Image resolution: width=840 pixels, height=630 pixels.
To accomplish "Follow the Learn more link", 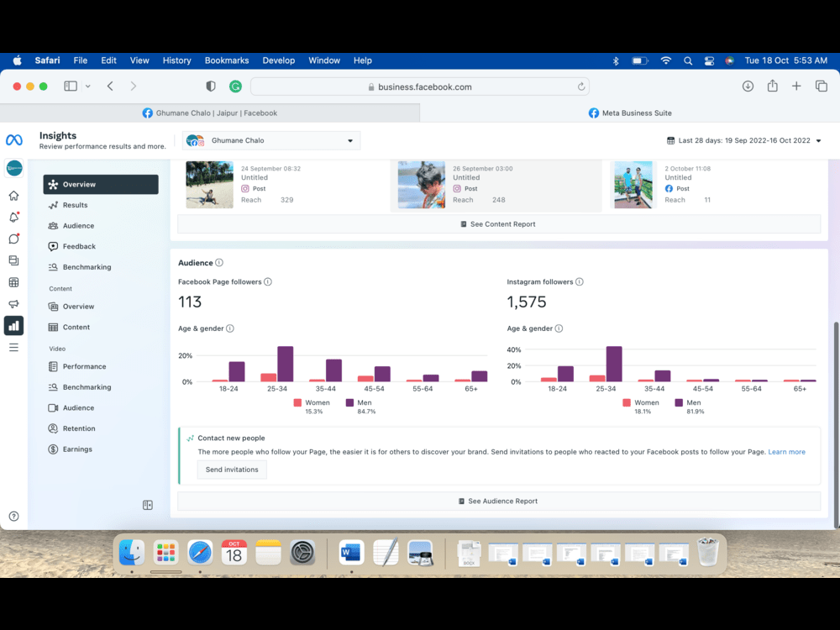I will 786,452.
